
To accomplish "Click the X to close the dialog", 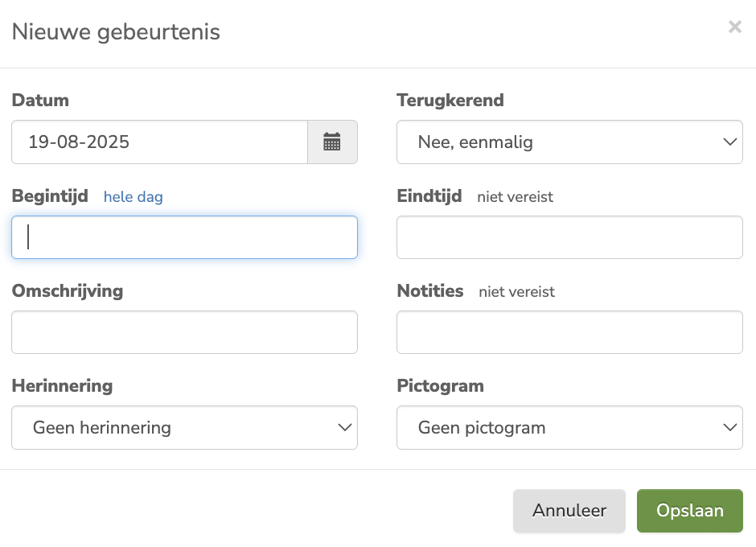I will point(734,27).
